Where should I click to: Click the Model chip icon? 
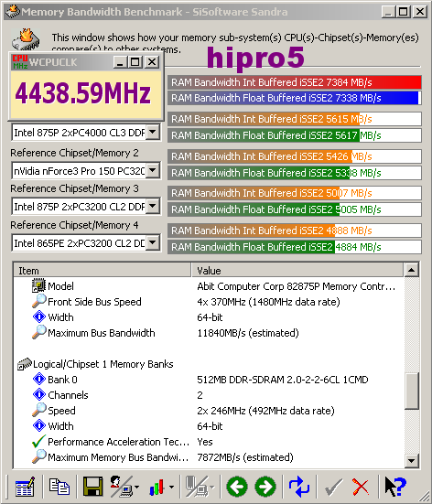click(x=39, y=285)
